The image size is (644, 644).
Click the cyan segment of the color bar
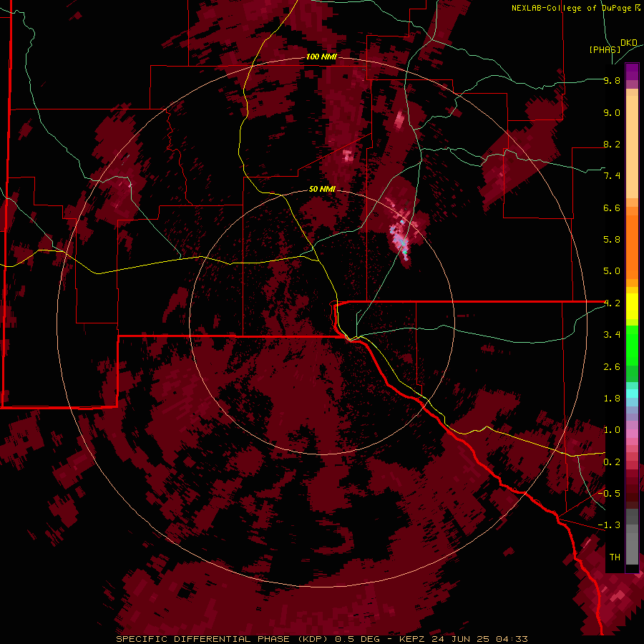click(x=632, y=394)
